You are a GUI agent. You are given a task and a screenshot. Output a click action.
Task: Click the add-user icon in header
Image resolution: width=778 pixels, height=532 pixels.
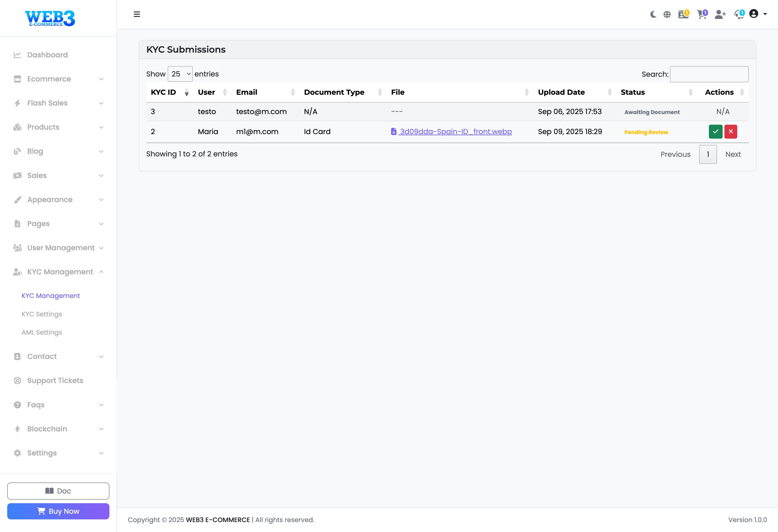[720, 14]
